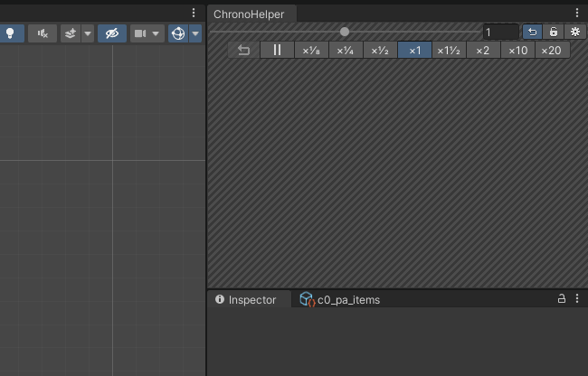Toggle scene audio mute button

click(43, 33)
